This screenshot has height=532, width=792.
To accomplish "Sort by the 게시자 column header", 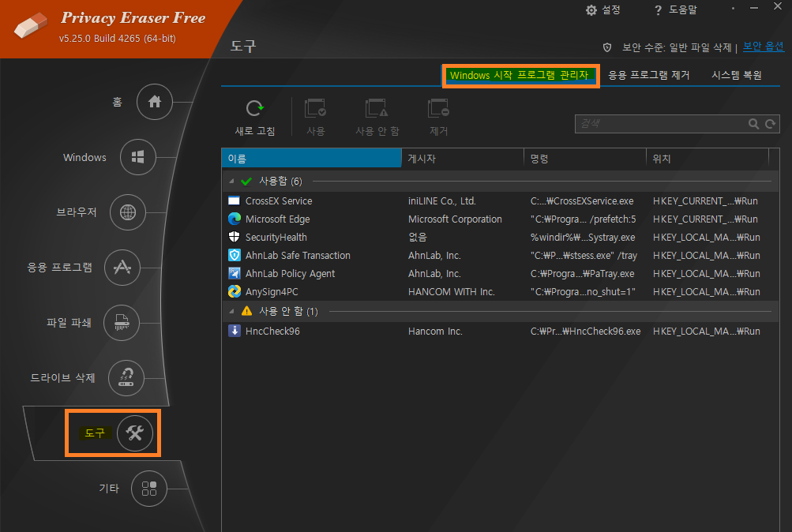I will pyautogui.click(x=463, y=158).
